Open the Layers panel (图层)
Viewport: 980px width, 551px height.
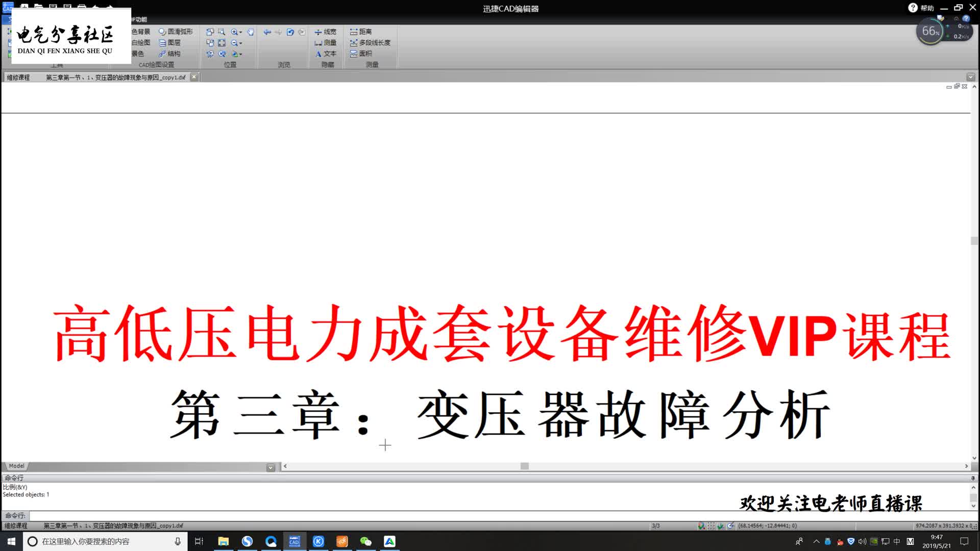169,43
